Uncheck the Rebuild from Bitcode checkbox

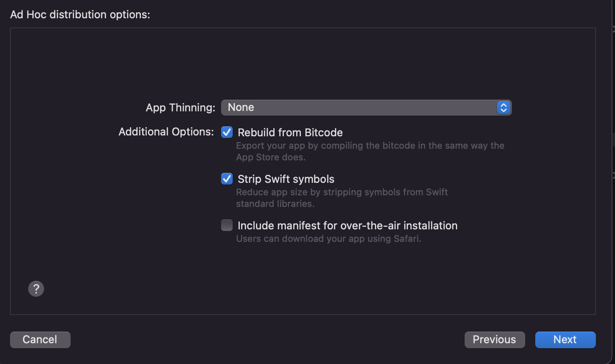click(227, 132)
